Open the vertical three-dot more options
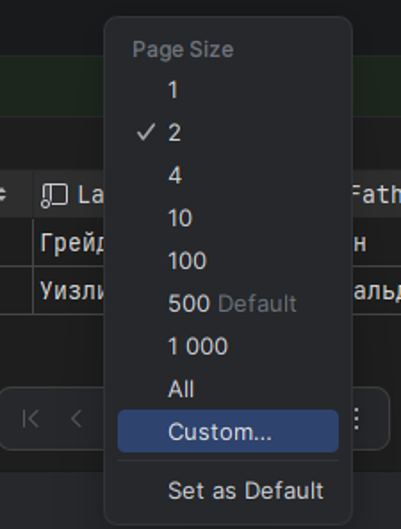 click(x=357, y=419)
